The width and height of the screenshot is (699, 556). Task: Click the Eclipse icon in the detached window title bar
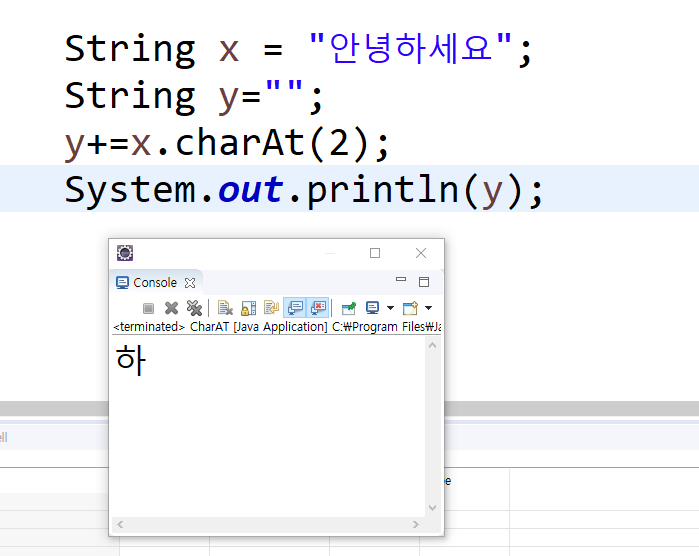125,253
